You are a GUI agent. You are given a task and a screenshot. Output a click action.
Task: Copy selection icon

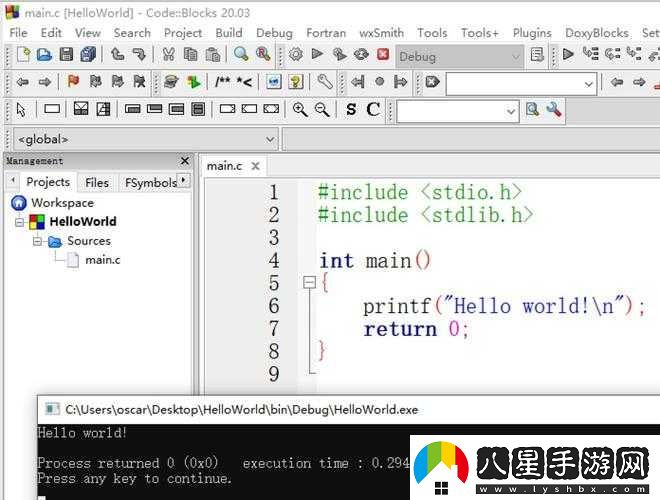191,55
